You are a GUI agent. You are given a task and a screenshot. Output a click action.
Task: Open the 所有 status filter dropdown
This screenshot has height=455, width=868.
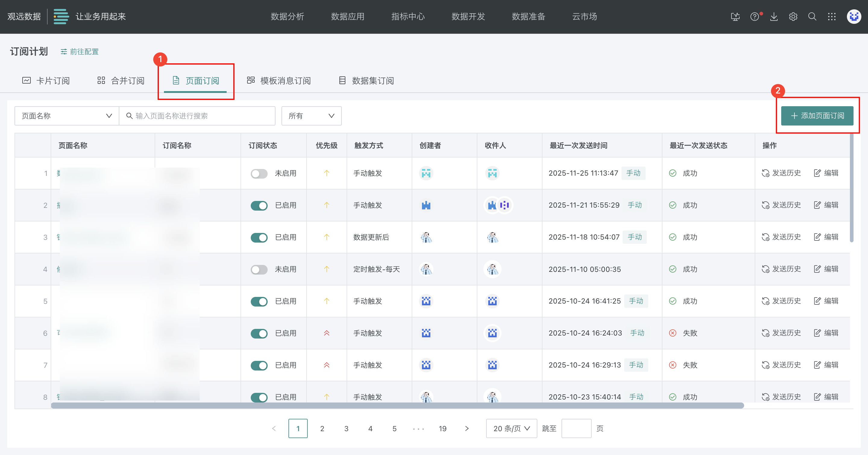311,116
